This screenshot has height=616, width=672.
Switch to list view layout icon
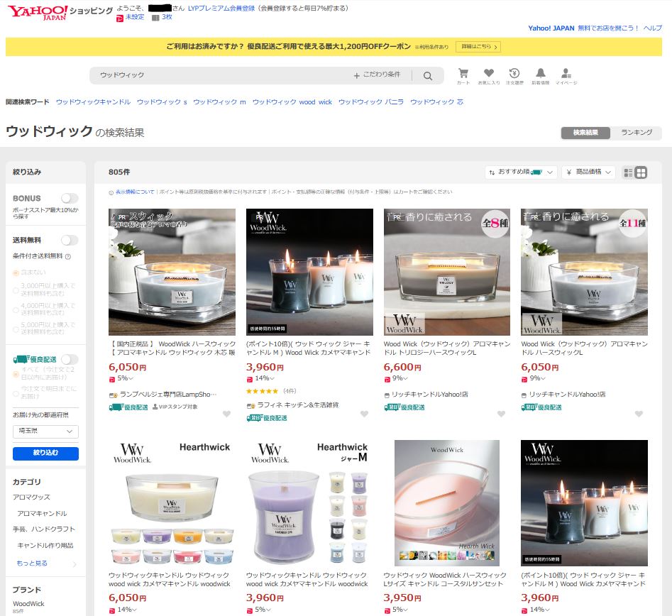(628, 172)
